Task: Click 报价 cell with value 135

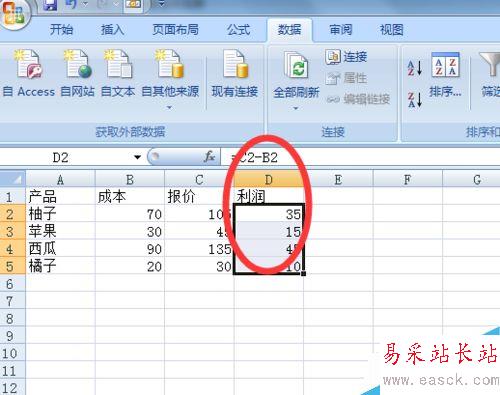Action: (x=199, y=248)
